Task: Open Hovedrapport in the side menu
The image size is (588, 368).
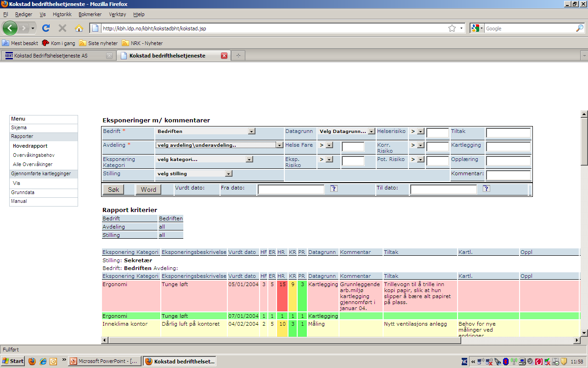Action: point(30,146)
